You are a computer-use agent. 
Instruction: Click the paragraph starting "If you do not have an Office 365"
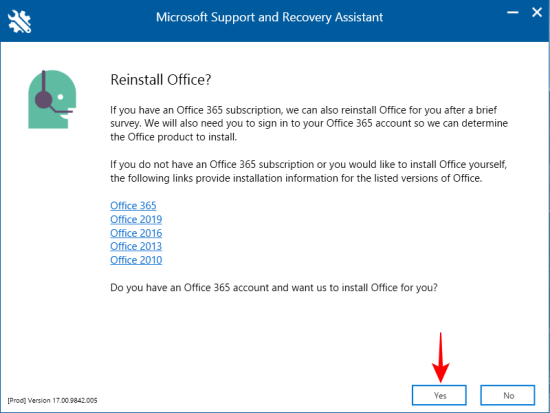tap(309, 171)
